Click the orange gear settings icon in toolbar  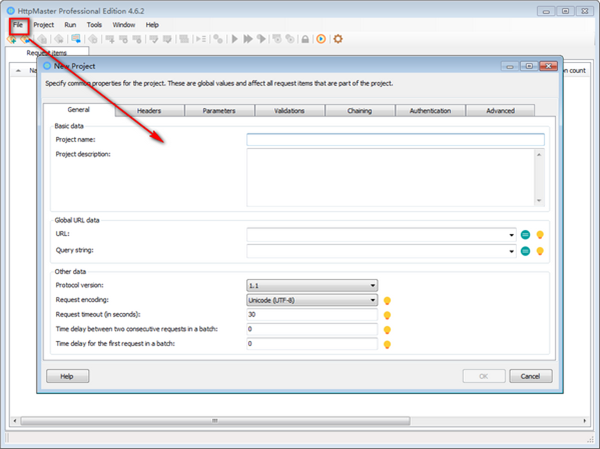tap(338, 39)
